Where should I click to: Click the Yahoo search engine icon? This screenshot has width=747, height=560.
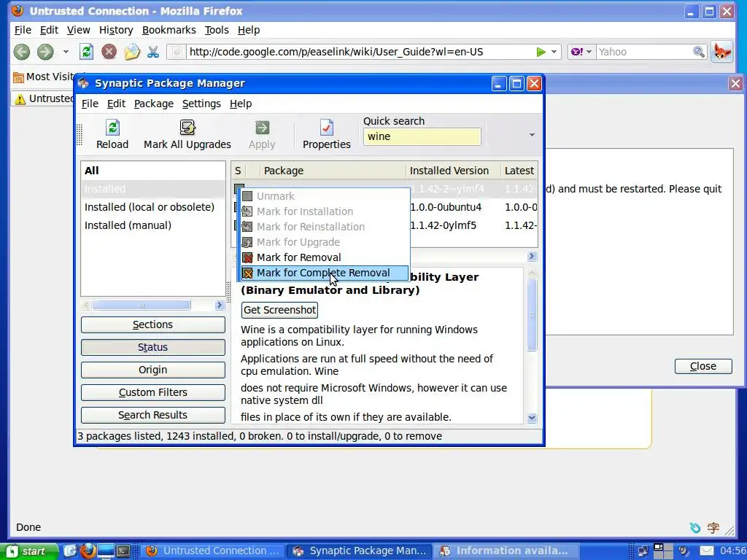pyautogui.click(x=576, y=52)
